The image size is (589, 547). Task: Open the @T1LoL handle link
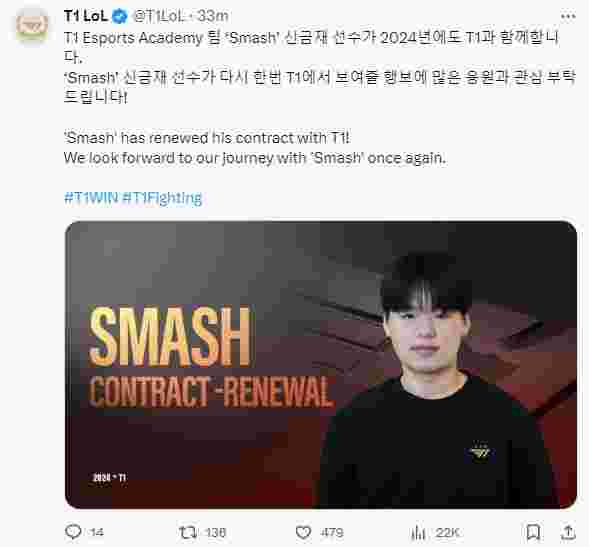(x=159, y=16)
